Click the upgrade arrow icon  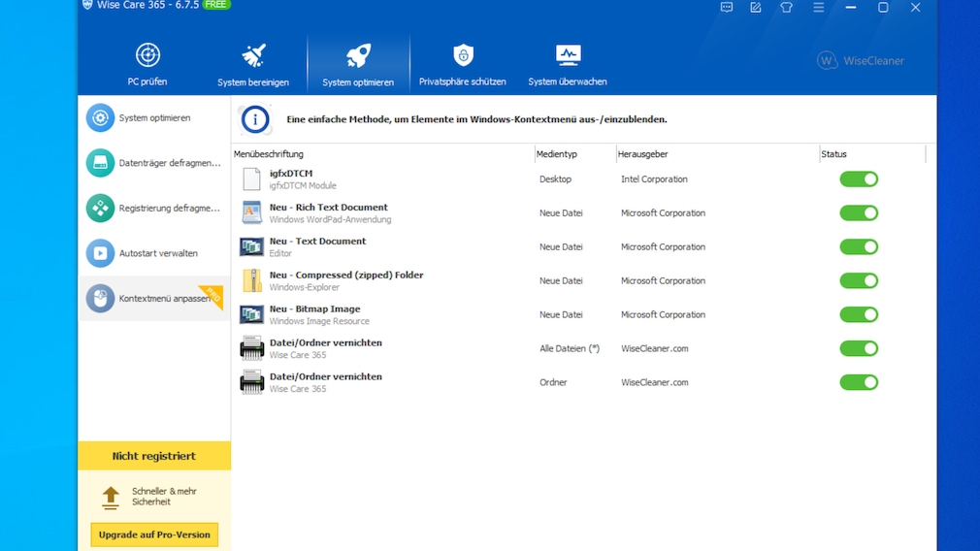[x=111, y=498]
